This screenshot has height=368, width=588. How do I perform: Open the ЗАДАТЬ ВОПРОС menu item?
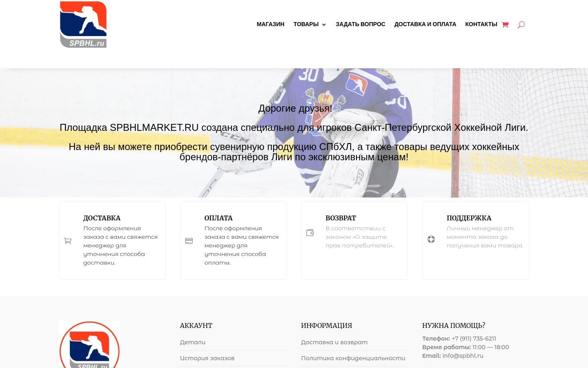coord(361,24)
